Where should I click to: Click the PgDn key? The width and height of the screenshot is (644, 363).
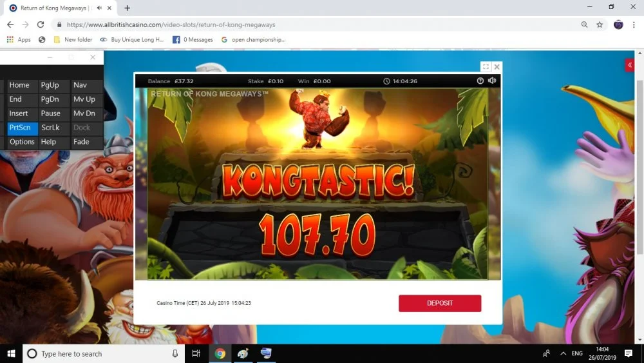click(54, 99)
